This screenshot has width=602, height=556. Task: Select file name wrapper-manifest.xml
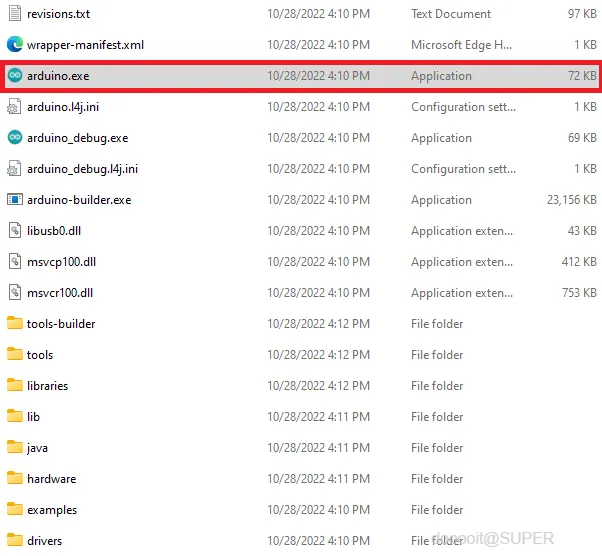(x=86, y=45)
